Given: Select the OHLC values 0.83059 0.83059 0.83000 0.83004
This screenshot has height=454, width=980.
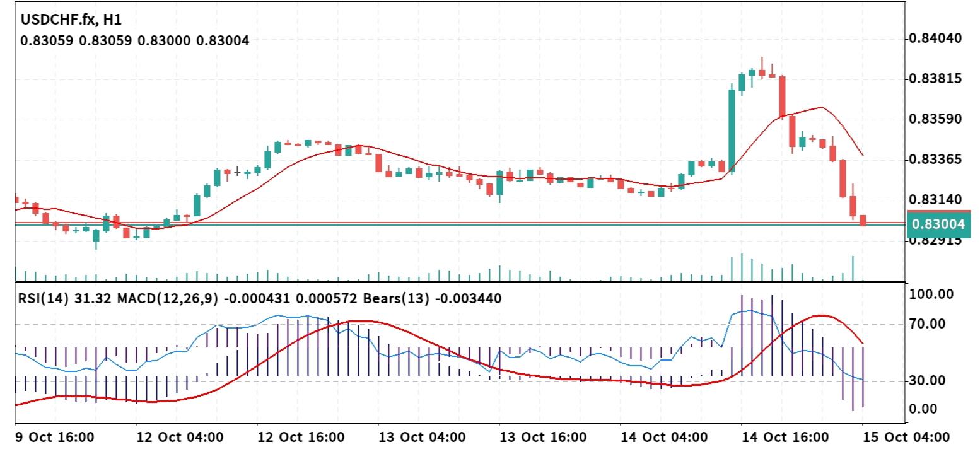Looking at the screenshot, I should 135,41.
